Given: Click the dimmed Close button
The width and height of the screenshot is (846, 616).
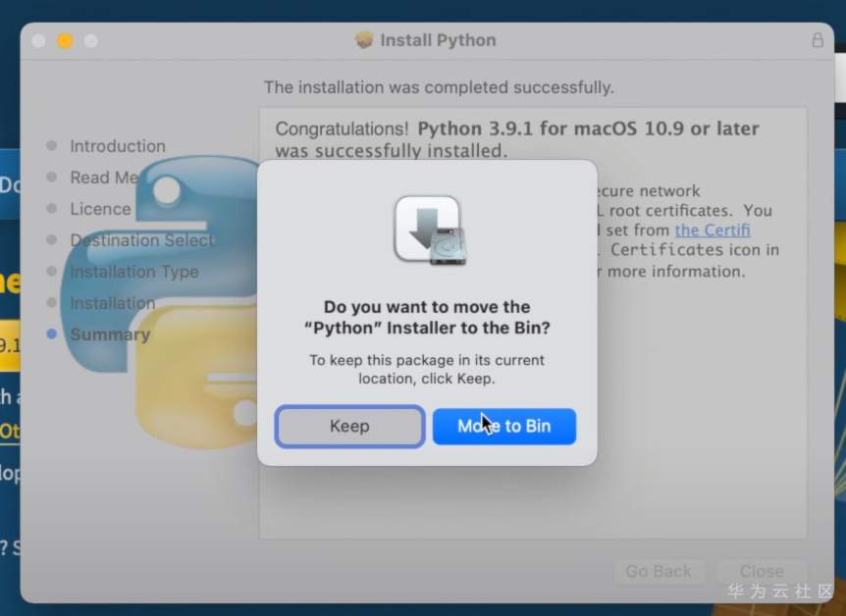Looking at the screenshot, I should click(762, 571).
